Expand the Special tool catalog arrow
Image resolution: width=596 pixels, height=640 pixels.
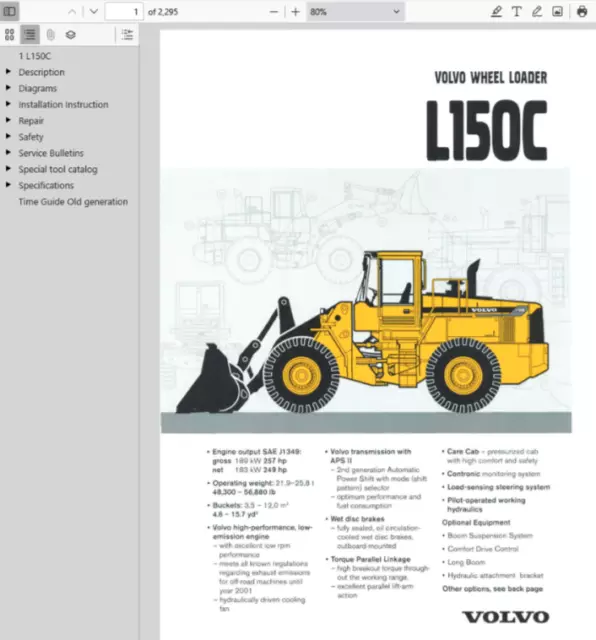click(8, 168)
